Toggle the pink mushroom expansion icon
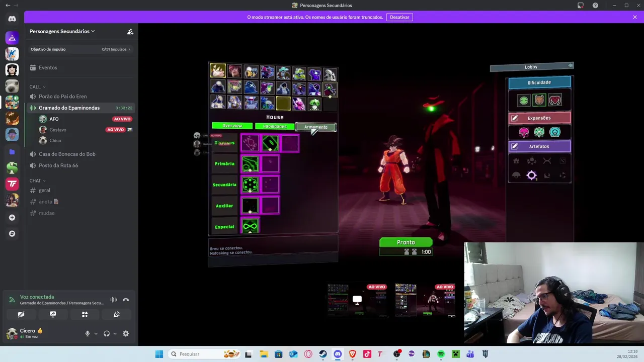The height and width of the screenshot is (362, 644). (524, 132)
